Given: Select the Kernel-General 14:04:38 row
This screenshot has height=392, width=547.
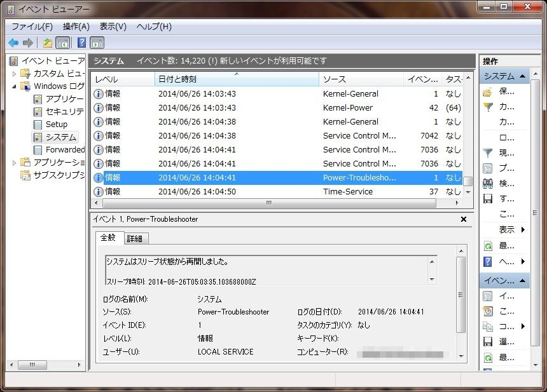Looking at the screenshot, I should (277, 121).
